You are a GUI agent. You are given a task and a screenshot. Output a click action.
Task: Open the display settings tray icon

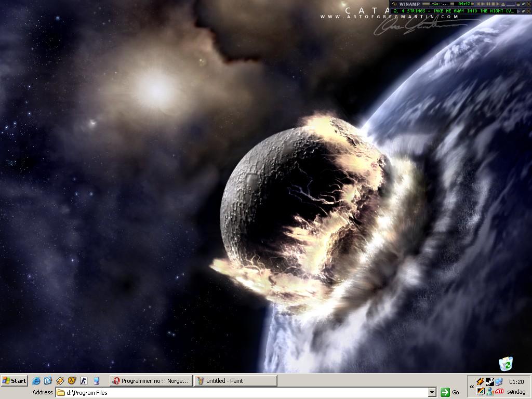[481, 391]
